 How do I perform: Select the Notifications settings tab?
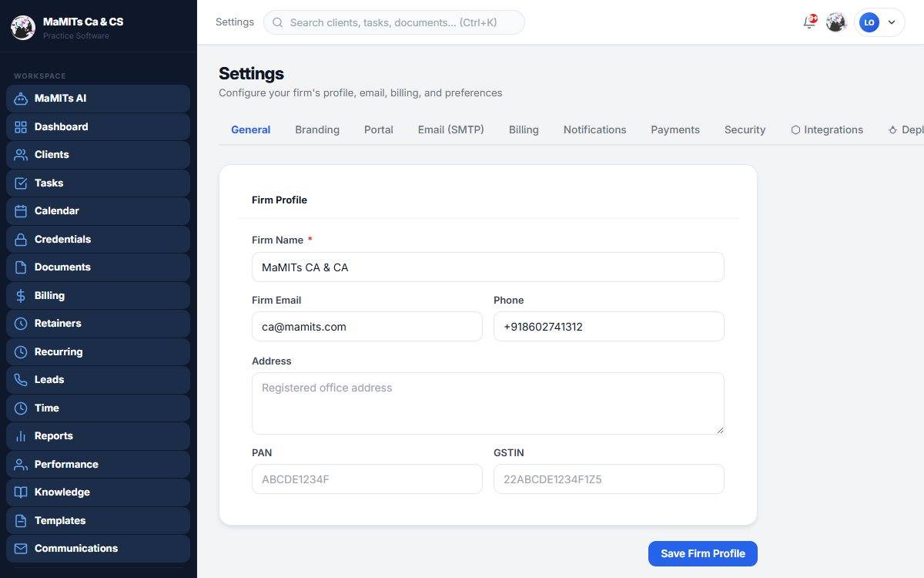pos(594,129)
